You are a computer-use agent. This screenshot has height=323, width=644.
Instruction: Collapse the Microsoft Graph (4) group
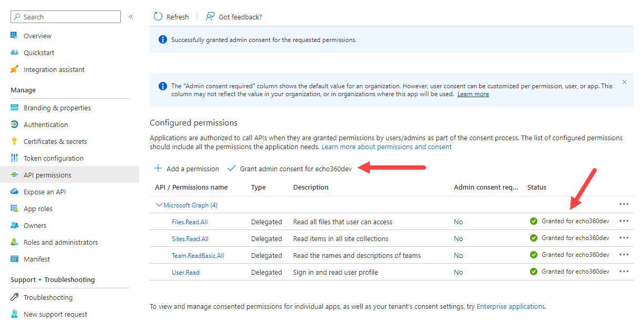(x=159, y=205)
